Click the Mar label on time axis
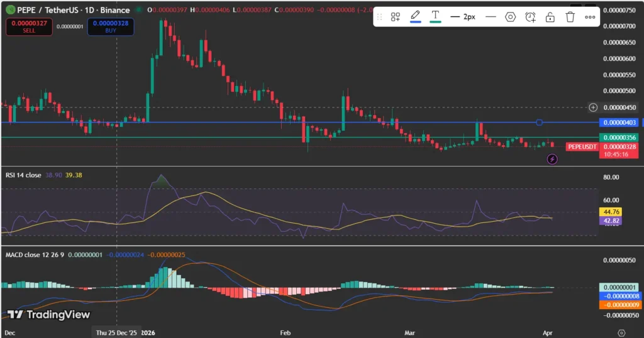The height and width of the screenshot is (338, 644). tap(409, 333)
